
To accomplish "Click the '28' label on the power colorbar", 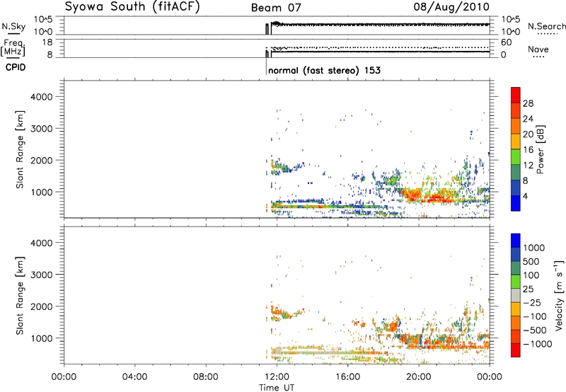I will click(x=528, y=103).
